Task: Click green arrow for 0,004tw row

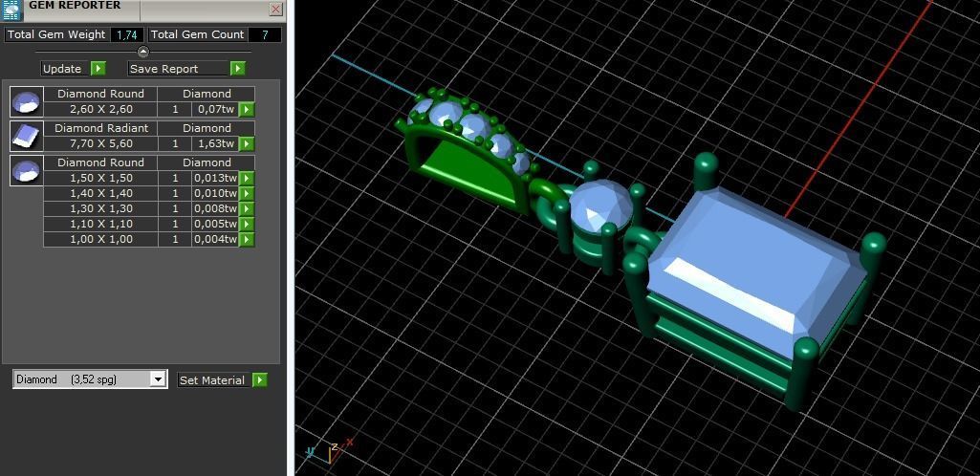Action: pos(248,239)
